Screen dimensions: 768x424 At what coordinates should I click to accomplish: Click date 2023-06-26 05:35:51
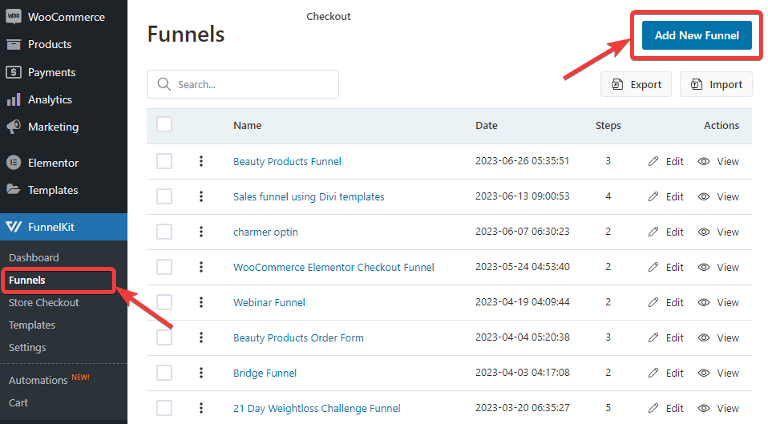click(x=522, y=161)
